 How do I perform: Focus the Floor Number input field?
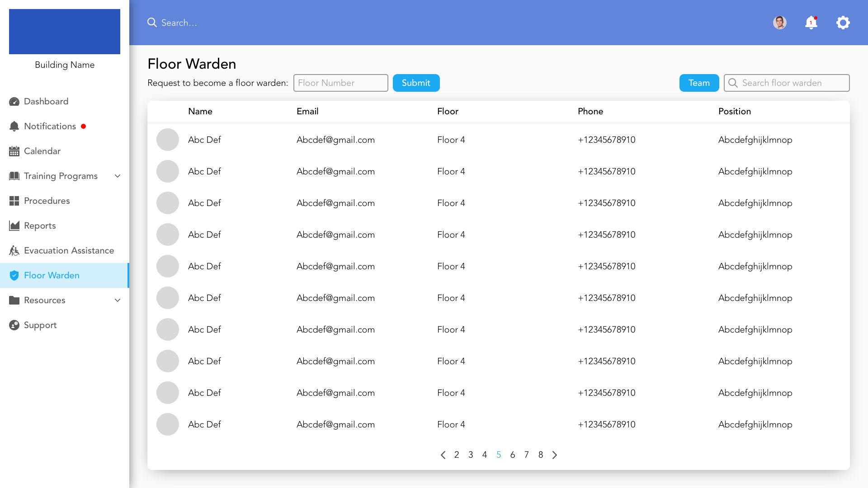click(x=340, y=83)
